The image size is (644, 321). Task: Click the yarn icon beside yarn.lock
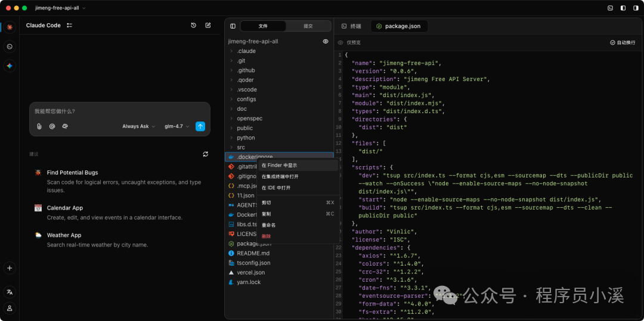pos(231,282)
